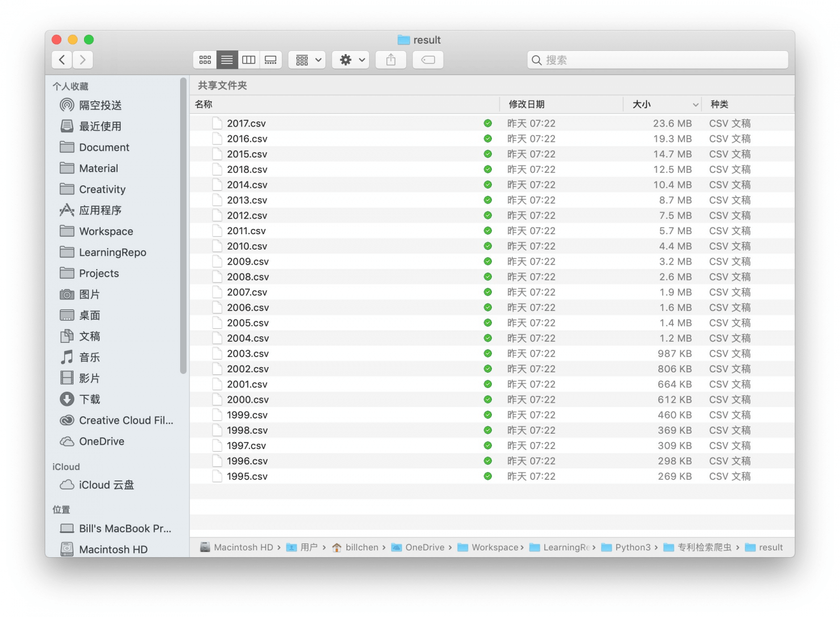Viewport: 840px width, 617px height.
Task: Open AirDrop (隔空投送) in sidebar
Action: tap(100, 106)
